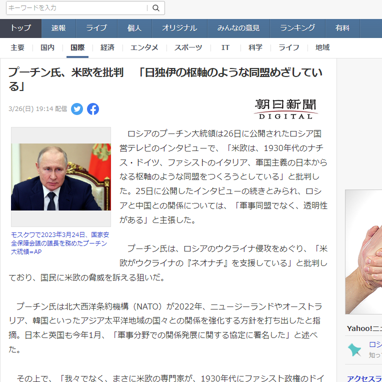Open the スポーツ category
Image resolution: width=382 pixels, height=382 pixels.
188,48
